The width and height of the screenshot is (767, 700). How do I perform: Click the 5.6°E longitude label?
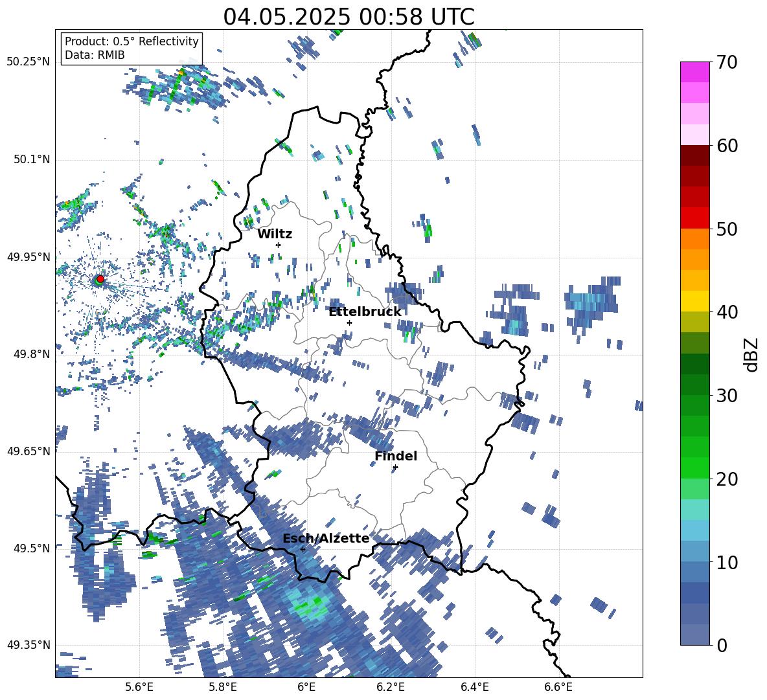click(x=139, y=687)
